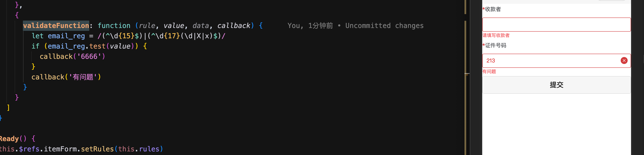Click the if (email_reg.test(value)) line
644x155 pixels.
pyautogui.click(x=89, y=46)
